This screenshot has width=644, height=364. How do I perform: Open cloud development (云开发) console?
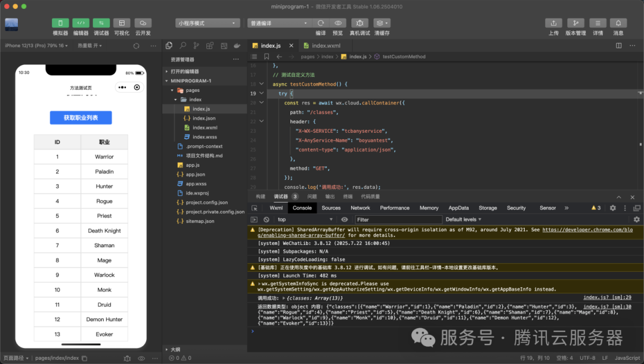143,23
